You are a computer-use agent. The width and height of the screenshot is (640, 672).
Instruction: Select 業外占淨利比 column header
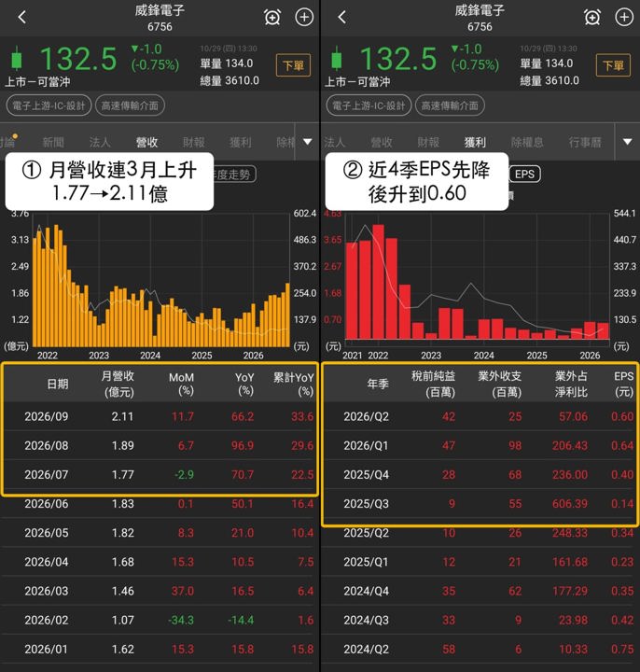(x=571, y=384)
